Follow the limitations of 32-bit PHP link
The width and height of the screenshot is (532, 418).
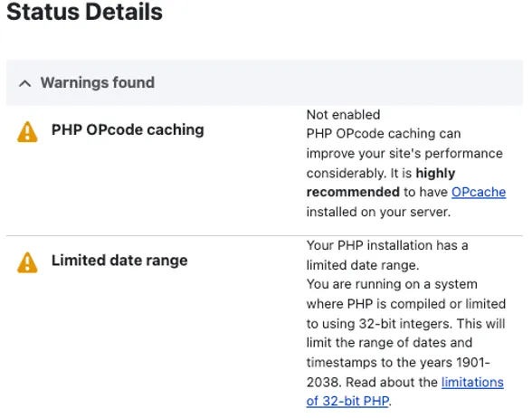pos(404,392)
